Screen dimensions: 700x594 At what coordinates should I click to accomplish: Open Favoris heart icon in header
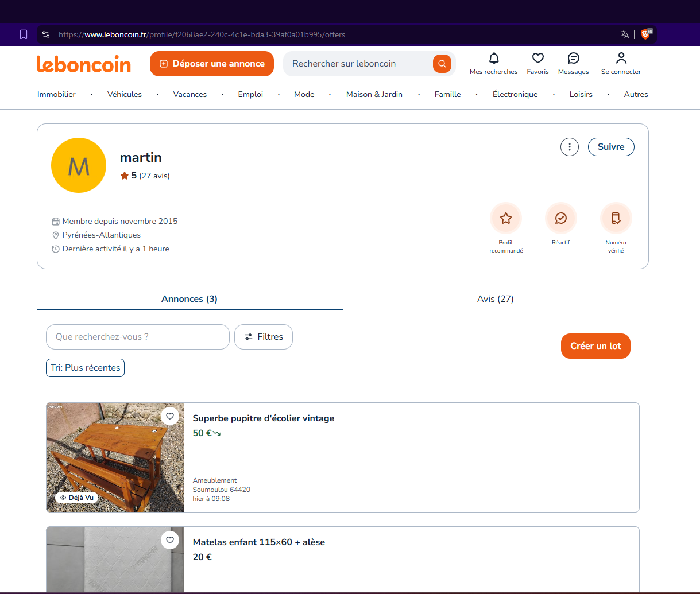point(538,58)
